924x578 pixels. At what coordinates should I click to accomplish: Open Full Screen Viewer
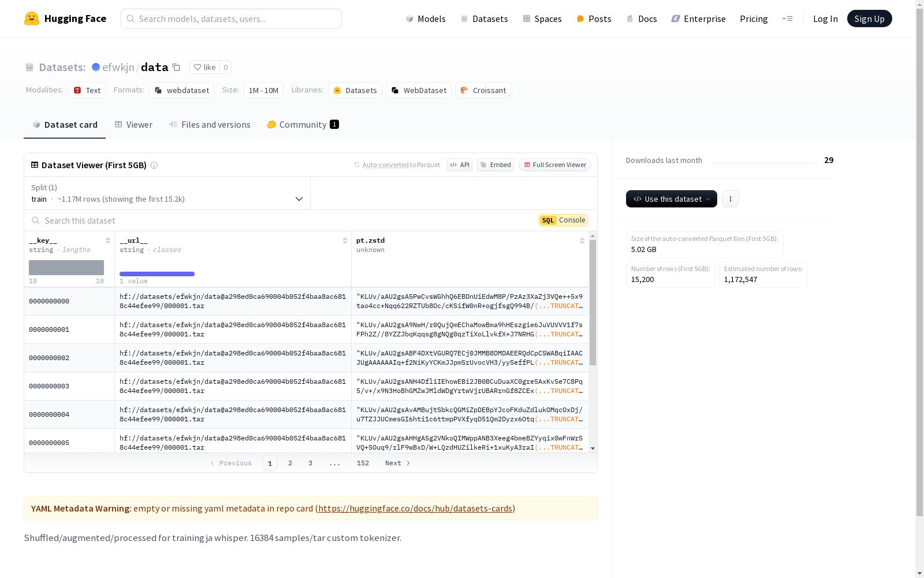(x=555, y=165)
